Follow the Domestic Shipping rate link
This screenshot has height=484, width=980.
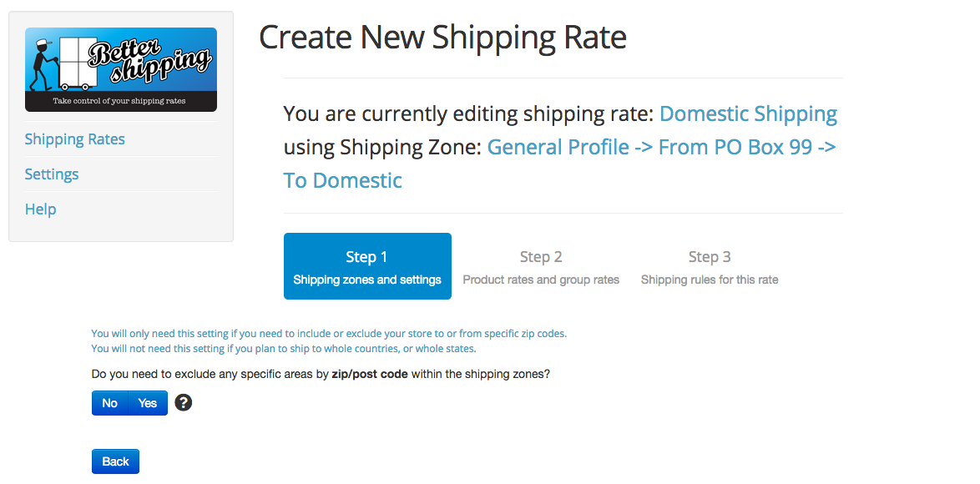pyautogui.click(x=748, y=114)
